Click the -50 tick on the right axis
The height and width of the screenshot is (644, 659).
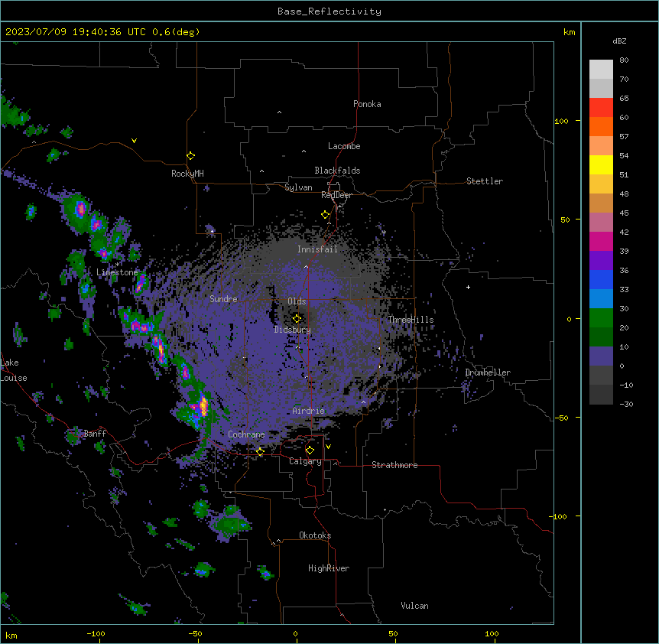click(561, 418)
